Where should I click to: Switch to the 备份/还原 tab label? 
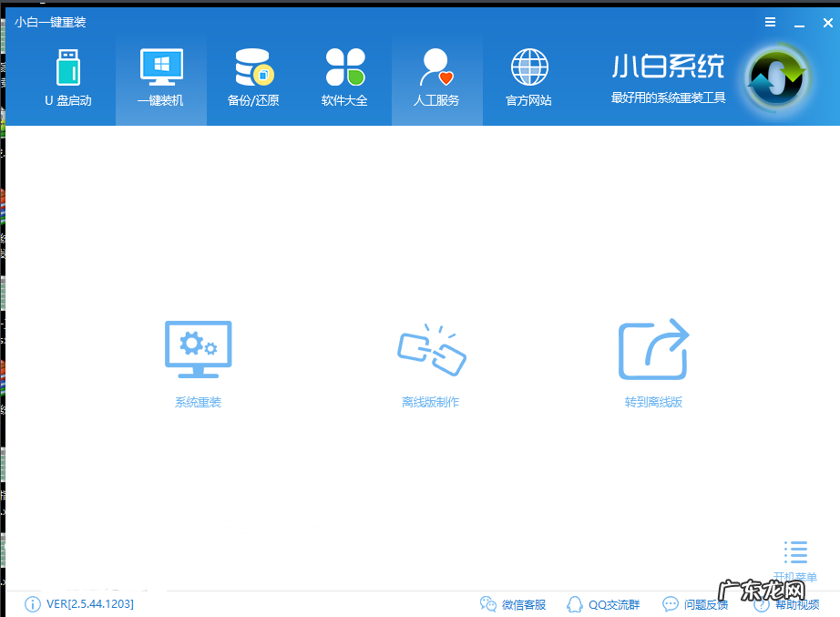[253, 101]
